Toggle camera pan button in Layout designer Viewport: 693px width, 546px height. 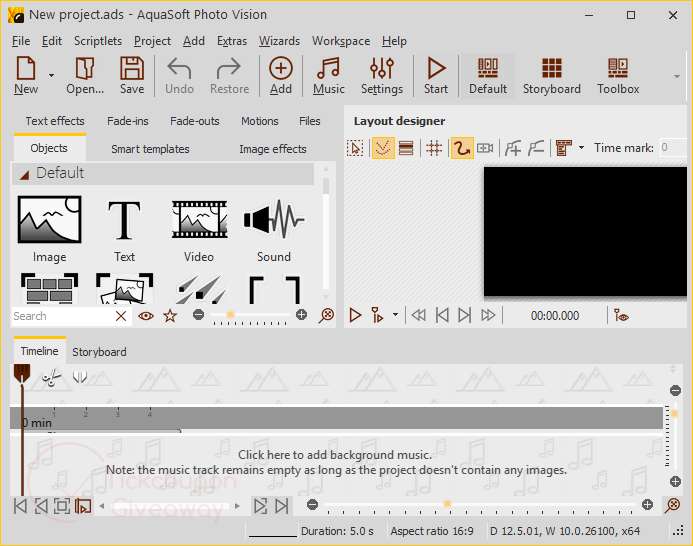coord(485,148)
